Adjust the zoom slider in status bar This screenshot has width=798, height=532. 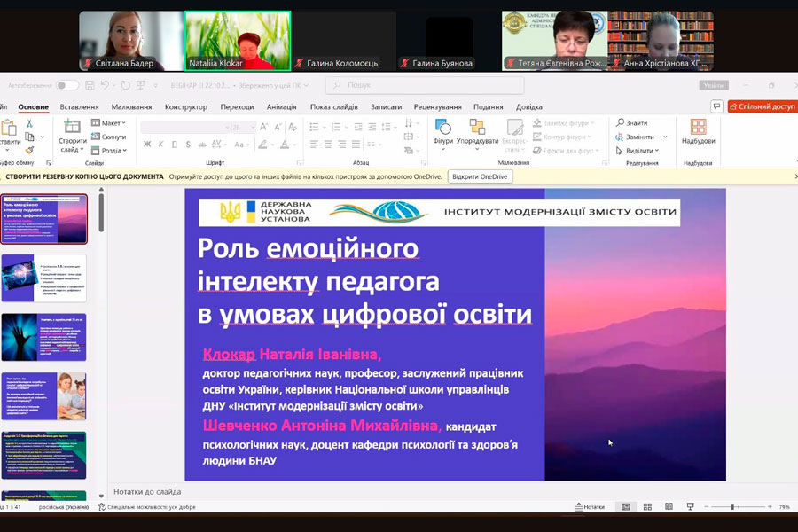pos(734,507)
